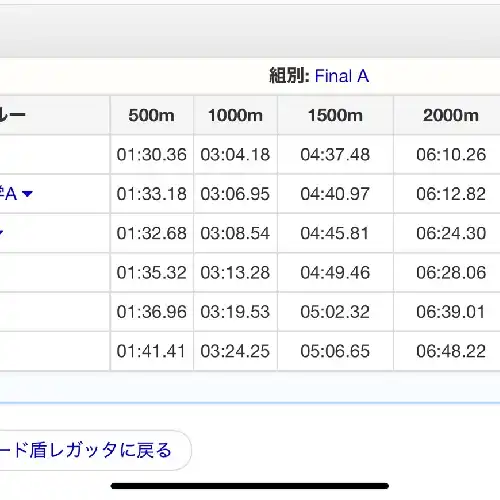Click the 組別 heat label
The width and height of the screenshot is (500, 500).
(x=289, y=76)
